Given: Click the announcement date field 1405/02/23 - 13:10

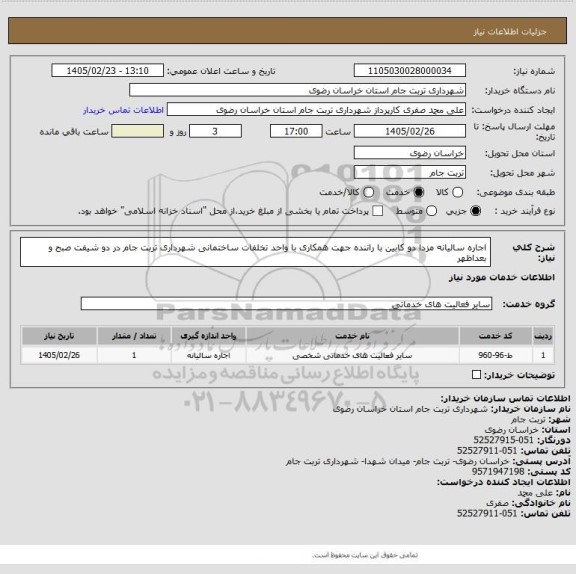Looking at the screenshot, I should [x=108, y=71].
